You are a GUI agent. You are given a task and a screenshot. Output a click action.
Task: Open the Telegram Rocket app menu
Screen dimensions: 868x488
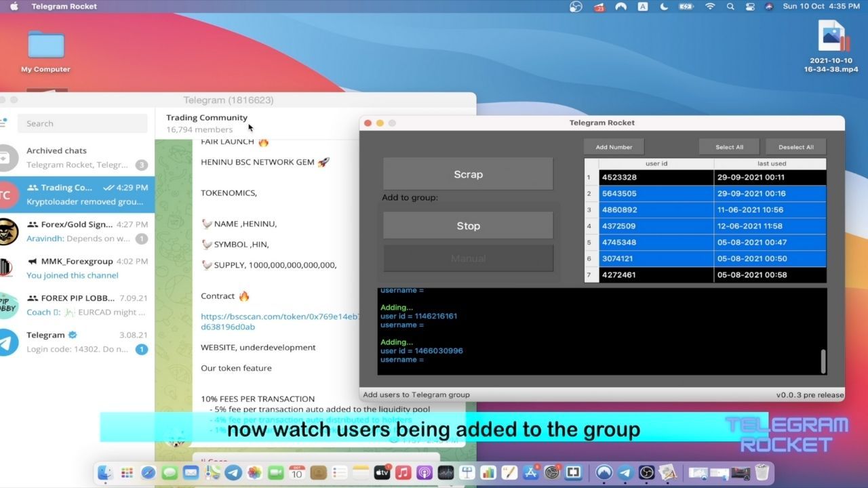point(64,6)
